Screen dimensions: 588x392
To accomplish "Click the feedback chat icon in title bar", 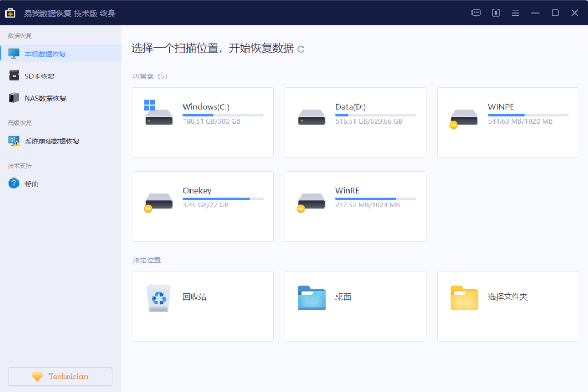I will pyautogui.click(x=476, y=13).
